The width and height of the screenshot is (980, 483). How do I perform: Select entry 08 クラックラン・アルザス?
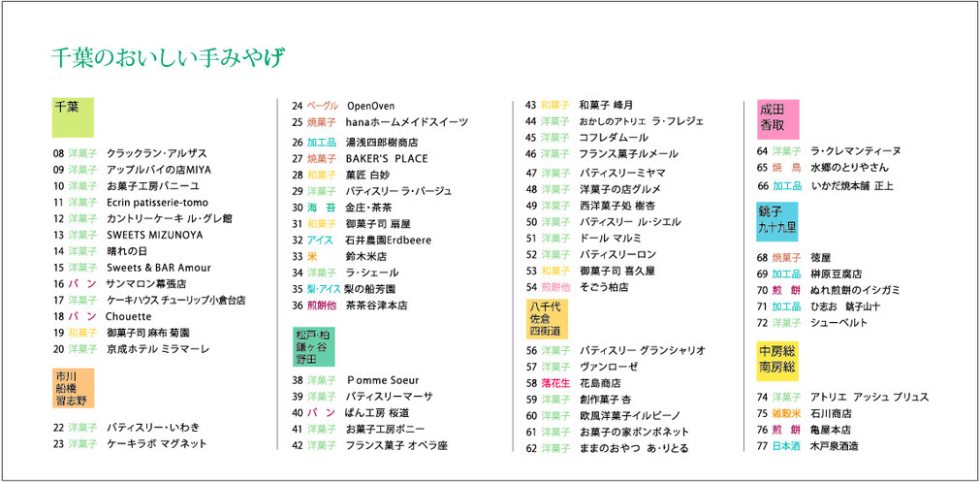pos(130,153)
